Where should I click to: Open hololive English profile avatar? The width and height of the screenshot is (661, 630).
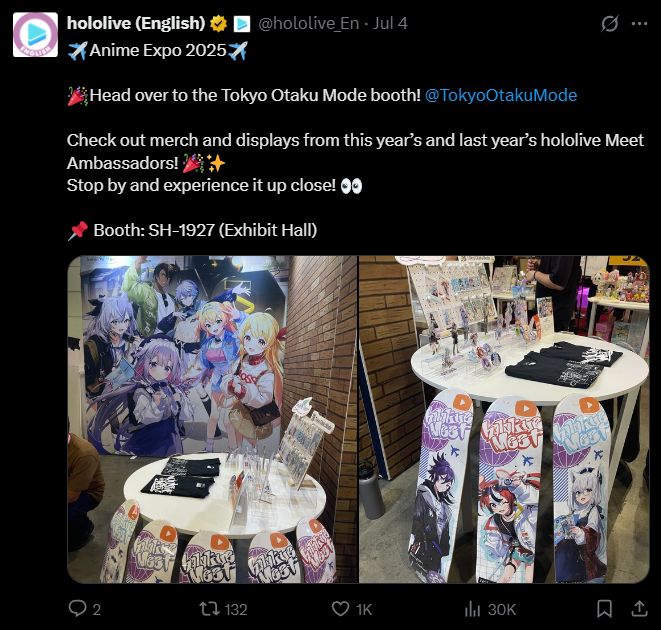click(x=35, y=35)
